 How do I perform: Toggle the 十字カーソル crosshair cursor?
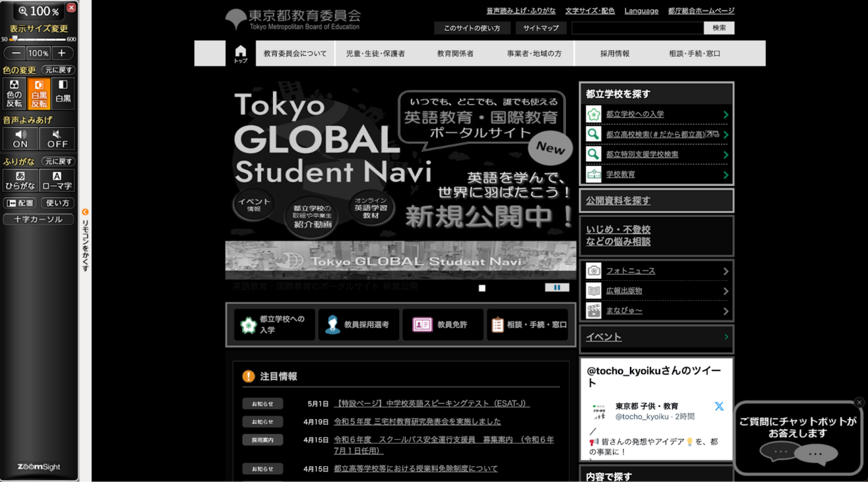[x=39, y=219]
